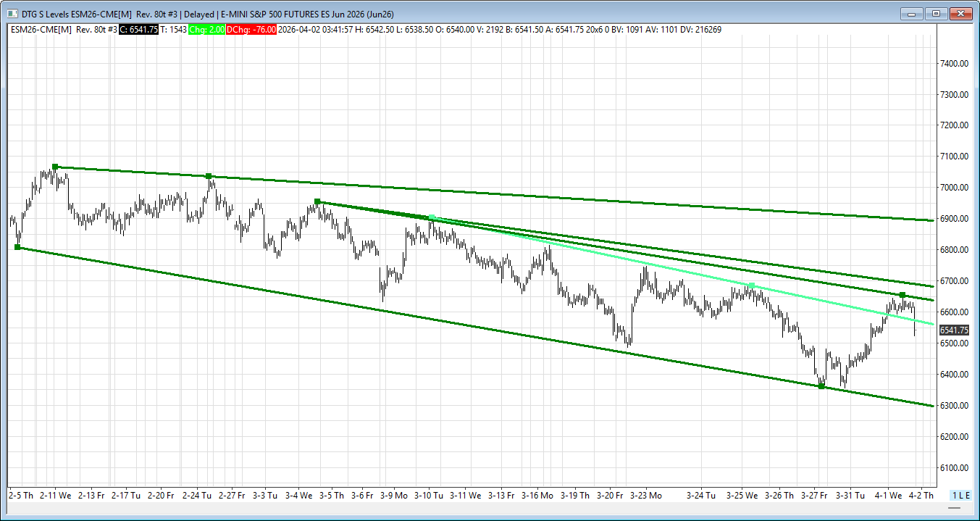980x521 pixels.
Task: Click the red DChg: -76.00 header field
Action: pos(251,30)
